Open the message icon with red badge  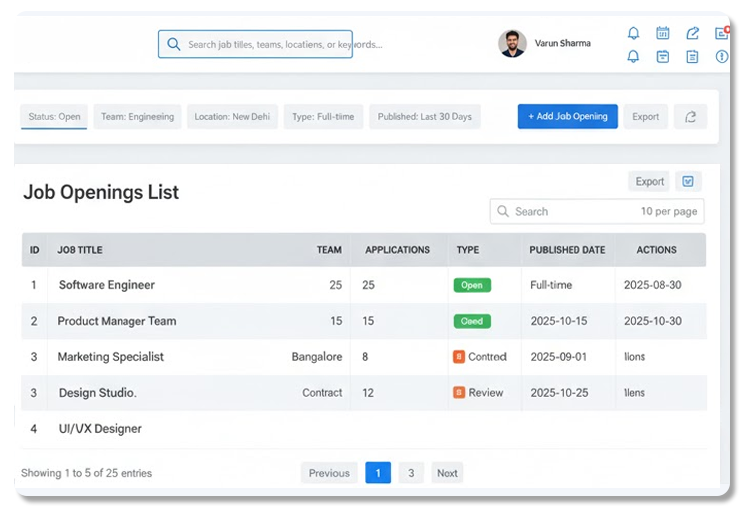(x=722, y=33)
